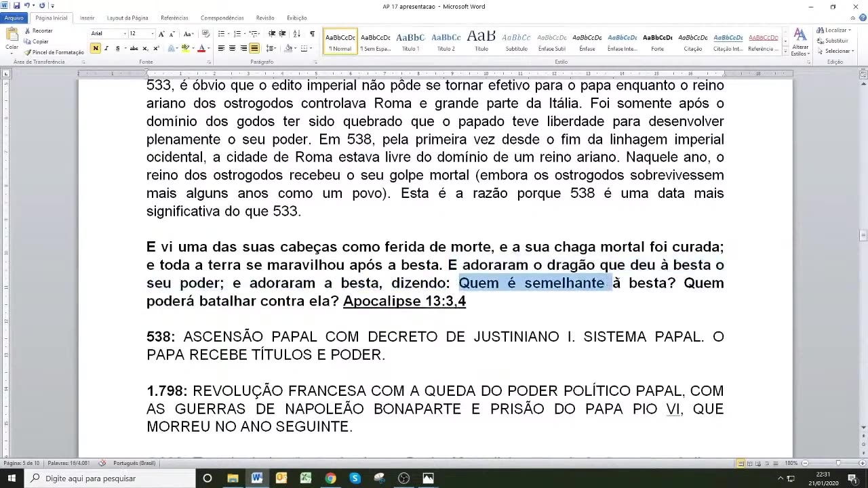Open Selecionar dropdown in Edição
868x488 pixels.
point(835,51)
